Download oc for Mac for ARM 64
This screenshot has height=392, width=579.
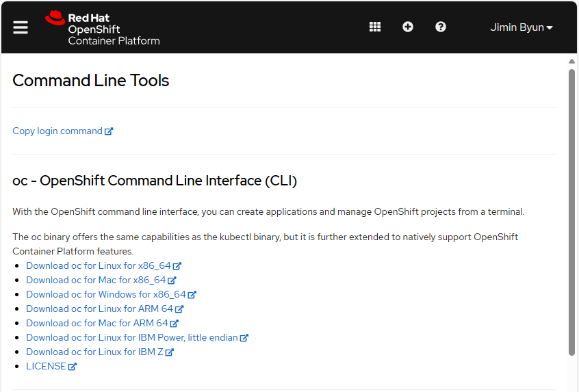(97, 324)
